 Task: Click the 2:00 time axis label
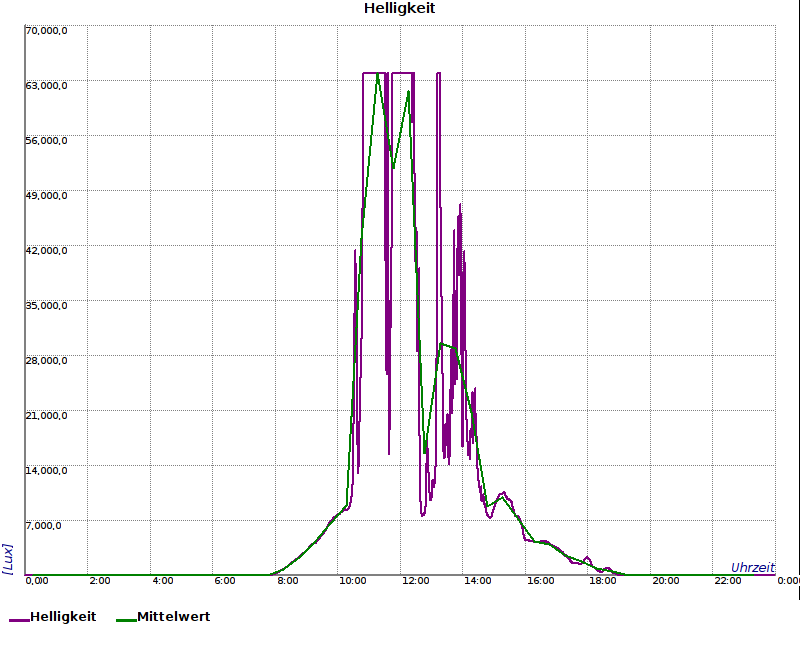coord(99,581)
